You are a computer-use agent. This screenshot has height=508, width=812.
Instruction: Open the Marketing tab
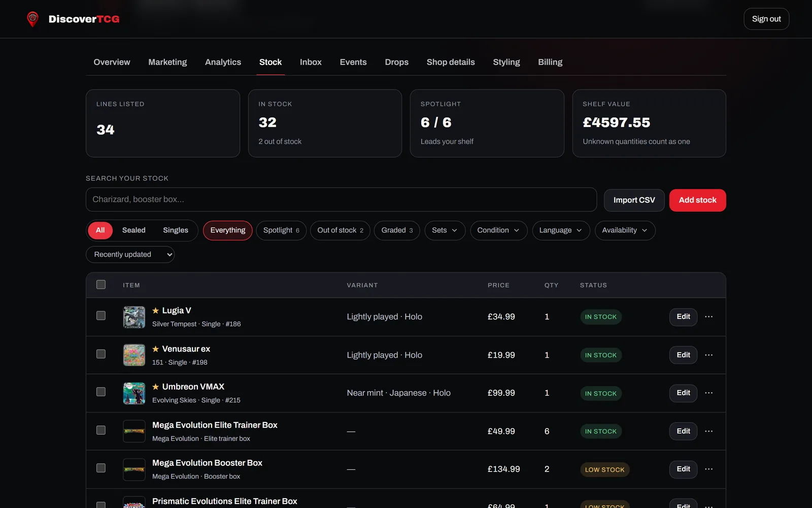[x=167, y=62]
